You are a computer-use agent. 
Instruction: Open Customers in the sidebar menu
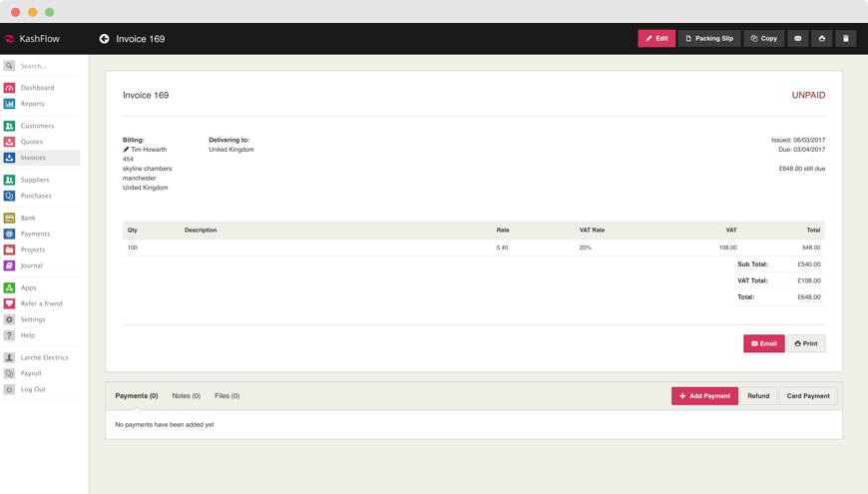(37, 126)
